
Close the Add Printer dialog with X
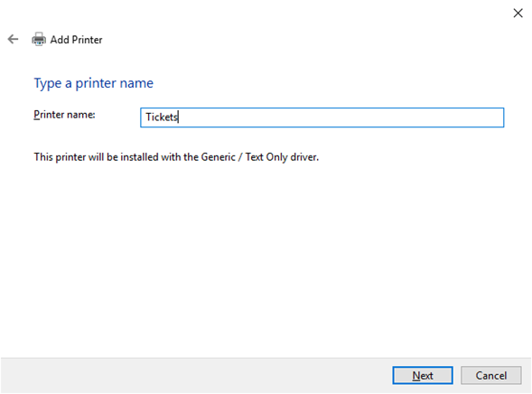click(x=518, y=14)
